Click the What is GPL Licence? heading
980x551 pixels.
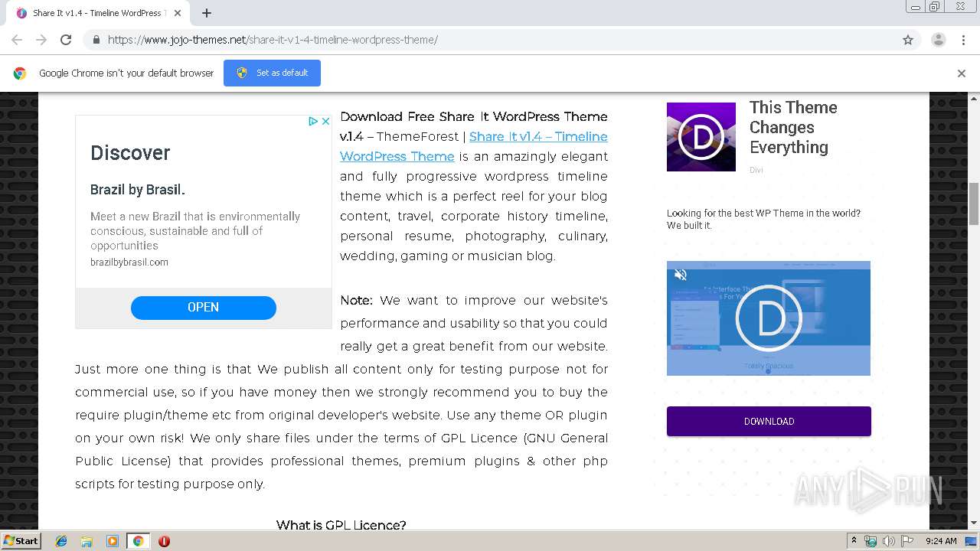(341, 525)
